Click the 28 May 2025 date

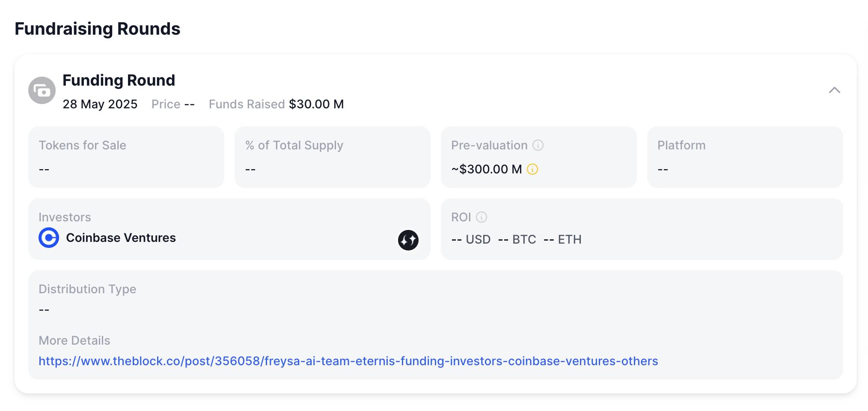100,104
